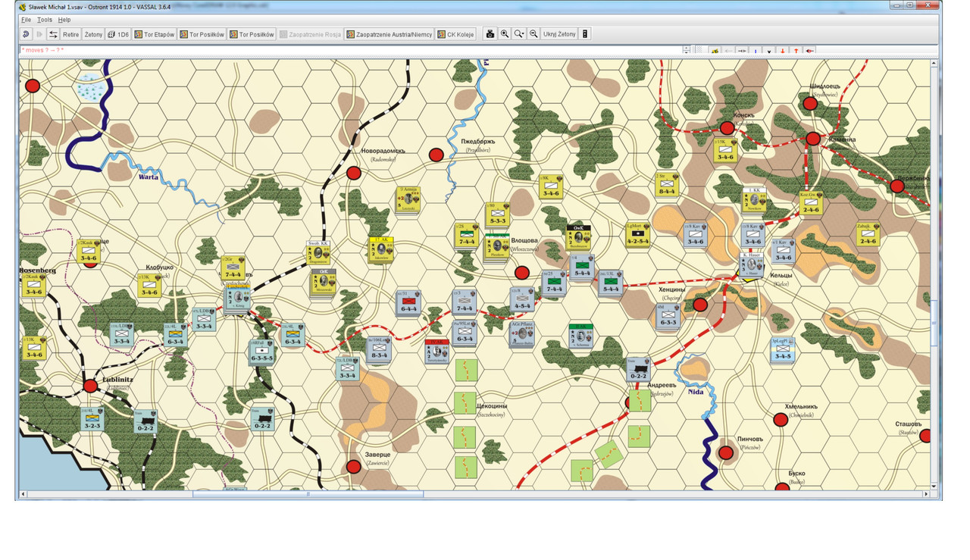Viewport: 970px width, 560px height.
Task: Click the zoom out magnifier icon
Action: tap(533, 34)
